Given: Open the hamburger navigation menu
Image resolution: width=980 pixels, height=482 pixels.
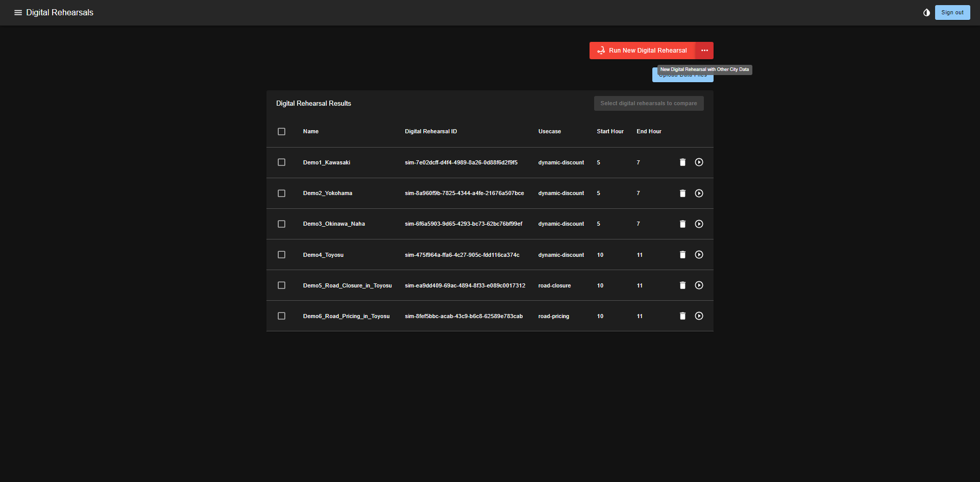Looking at the screenshot, I should (x=18, y=13).
